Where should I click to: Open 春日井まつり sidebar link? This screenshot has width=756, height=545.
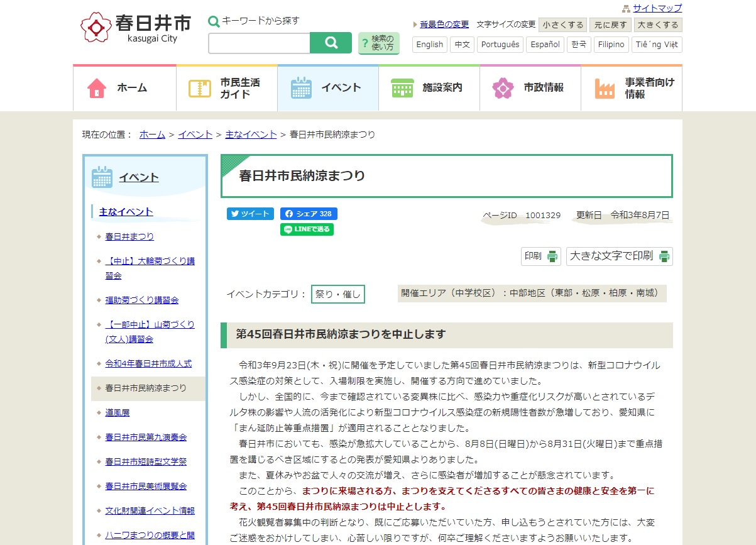pos(129,236)
